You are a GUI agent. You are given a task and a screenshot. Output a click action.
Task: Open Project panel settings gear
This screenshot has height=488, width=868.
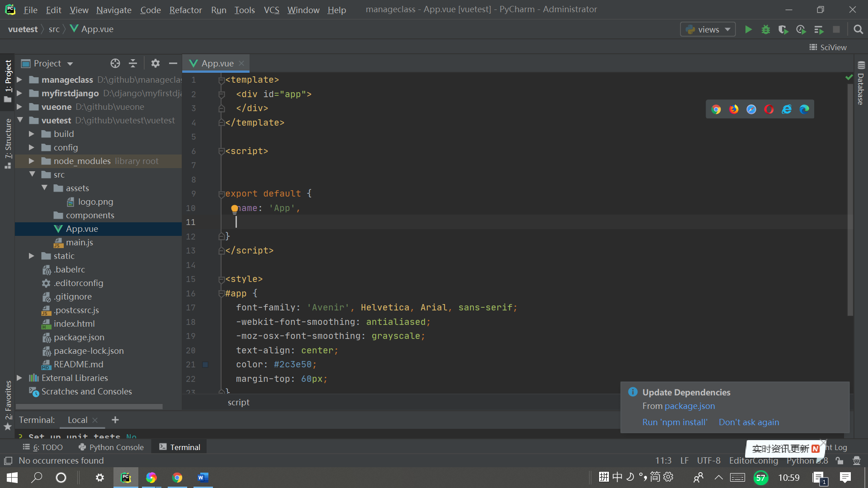155,63
